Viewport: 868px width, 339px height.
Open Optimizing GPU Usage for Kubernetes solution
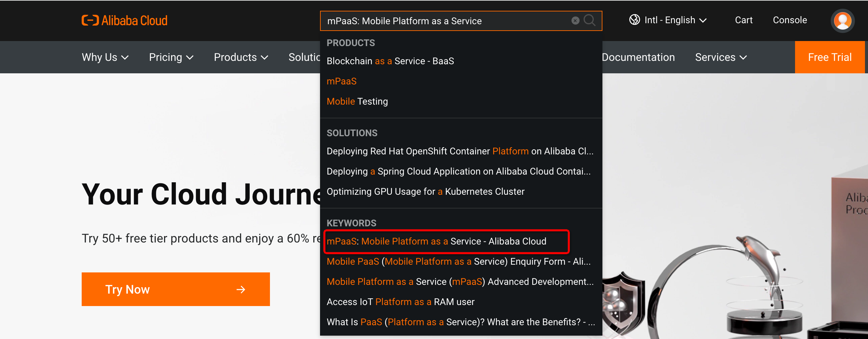pos(461,192)
